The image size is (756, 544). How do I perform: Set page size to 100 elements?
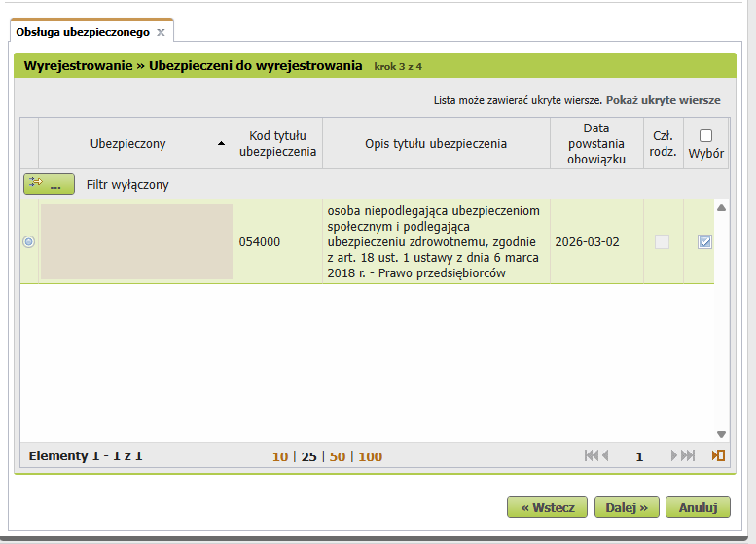[x=371, y=456]
